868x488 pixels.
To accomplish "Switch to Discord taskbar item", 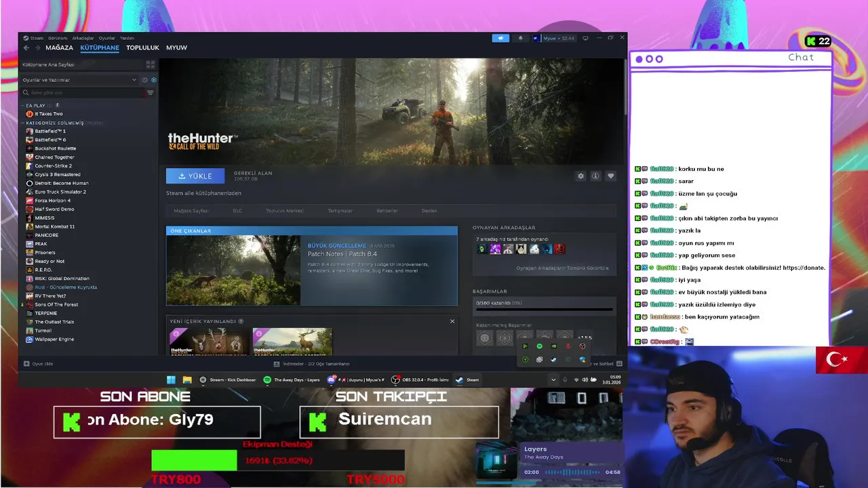I will click(x=355, y=380).
